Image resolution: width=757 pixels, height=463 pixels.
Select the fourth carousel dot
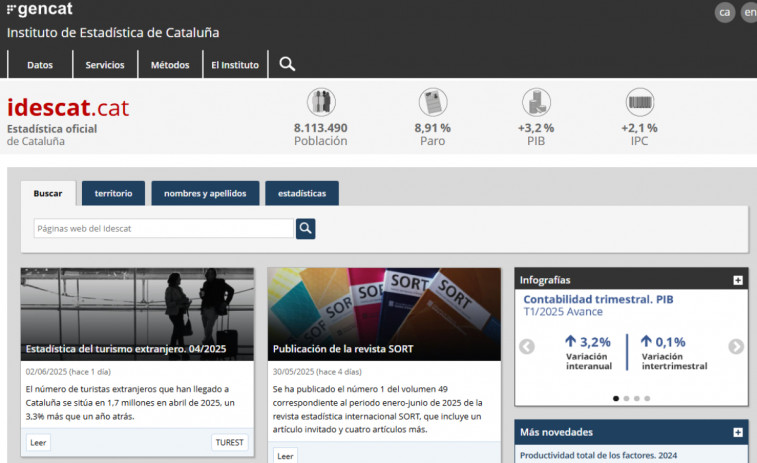click(647, 398)
